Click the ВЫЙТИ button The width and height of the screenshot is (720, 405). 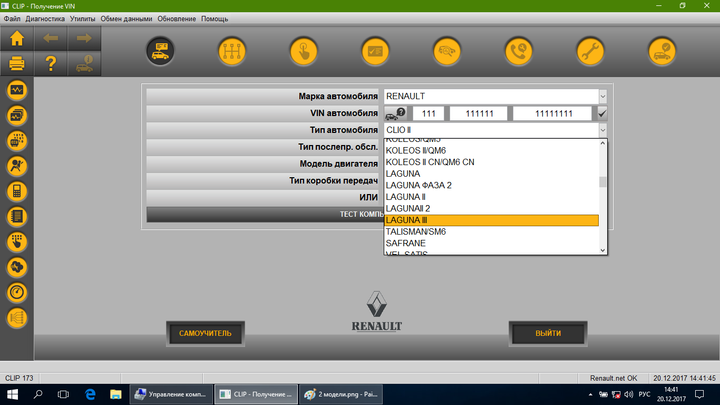pos(548,333)
